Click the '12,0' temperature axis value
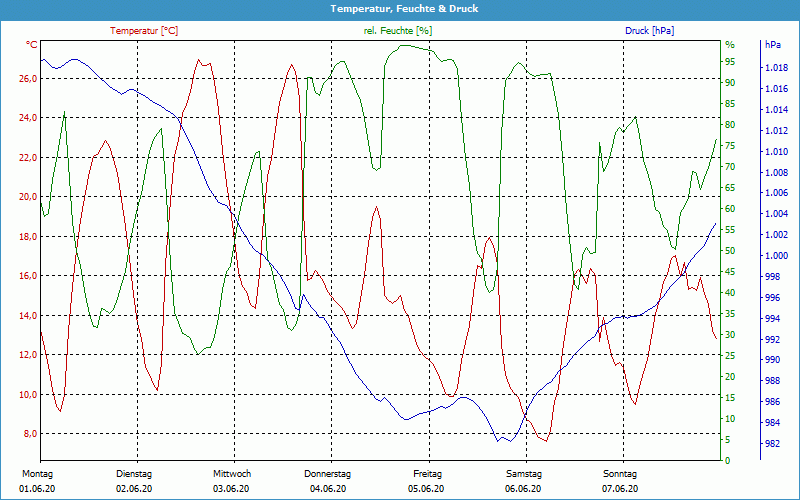Image resolution: width=800 pixels, height=500 pixels. [x=28, y=355]
